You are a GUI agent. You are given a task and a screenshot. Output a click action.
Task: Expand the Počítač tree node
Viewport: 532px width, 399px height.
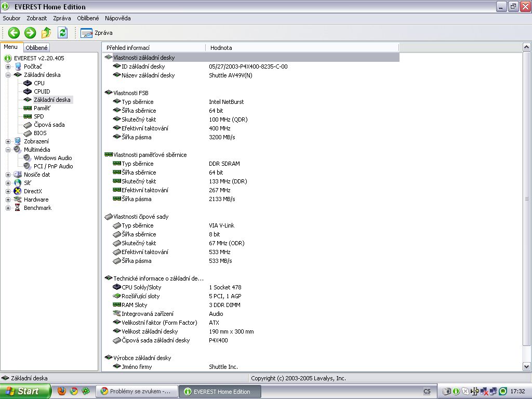pos(8,66)
